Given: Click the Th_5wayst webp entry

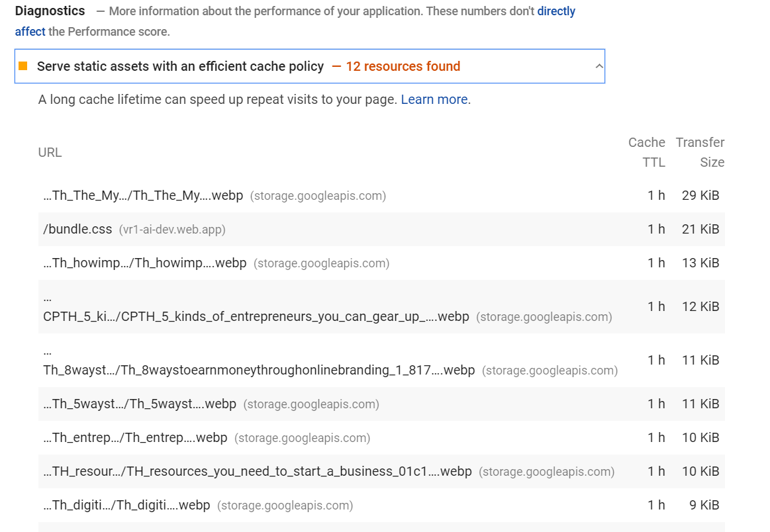Looking at the screenshot, I should (139, 404).
